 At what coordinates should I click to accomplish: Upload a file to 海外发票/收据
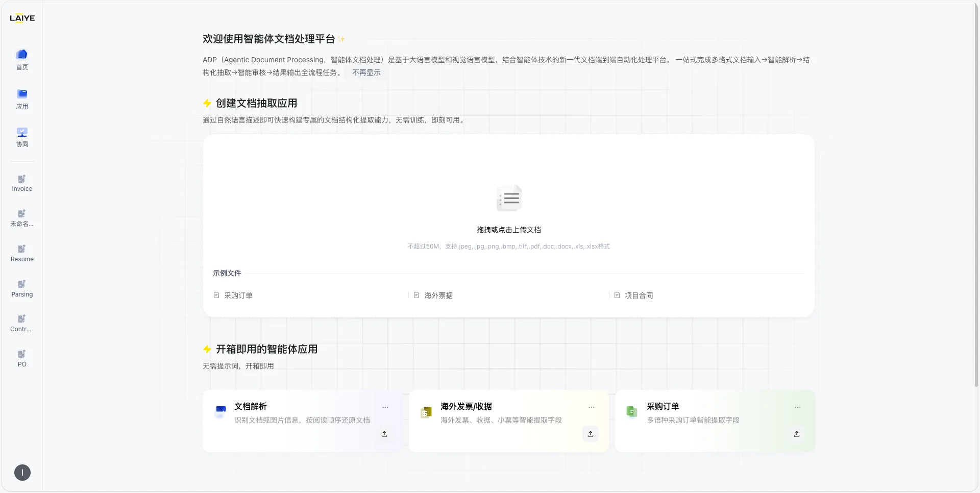[x=591, y=434]
